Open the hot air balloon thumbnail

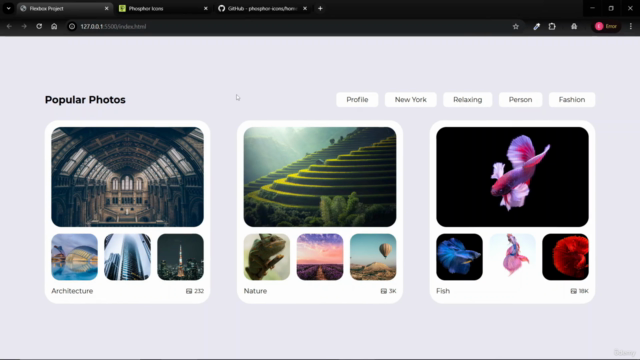tap(373, 257)
